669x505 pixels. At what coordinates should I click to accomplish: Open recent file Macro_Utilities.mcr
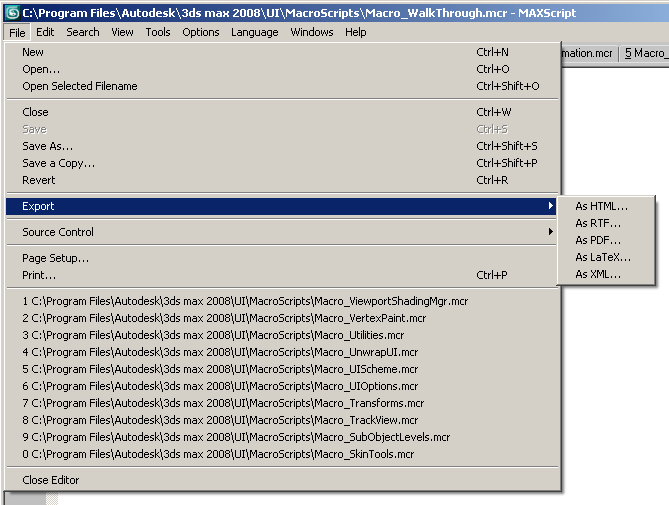coord(282,335)
